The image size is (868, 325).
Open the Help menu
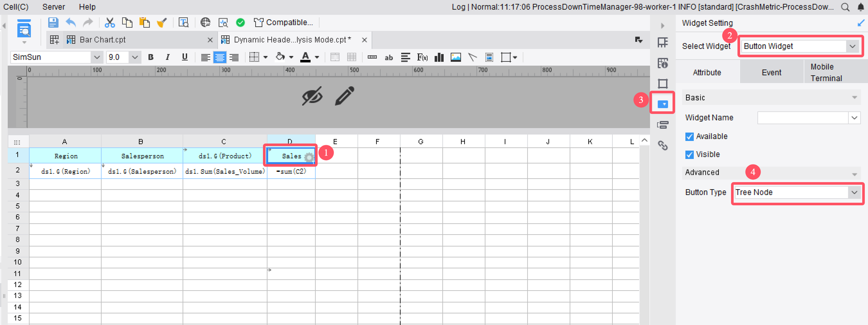(87, 7)
